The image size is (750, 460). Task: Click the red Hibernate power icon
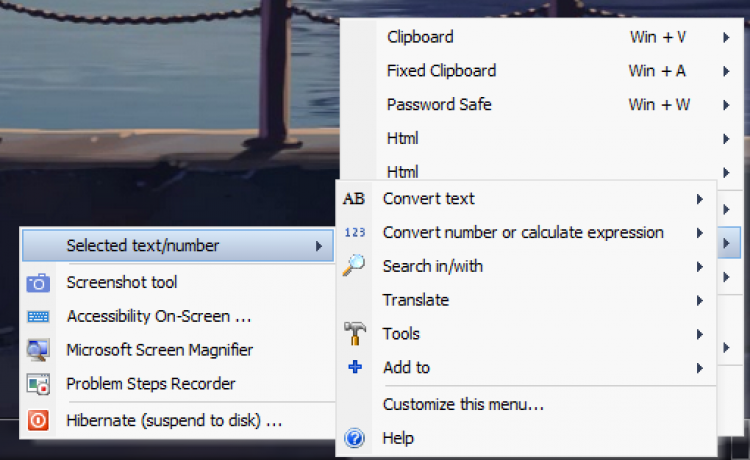[38, 421]
